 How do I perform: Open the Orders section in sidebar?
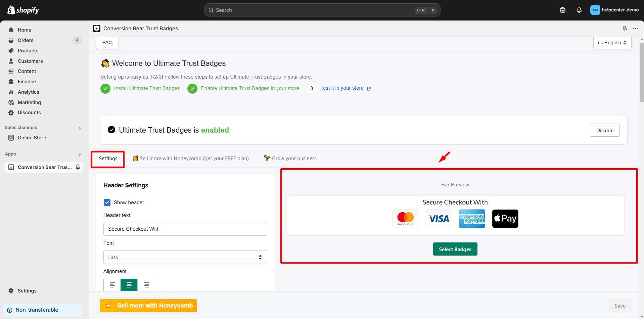pyautogui.click(x=25, y=40)
